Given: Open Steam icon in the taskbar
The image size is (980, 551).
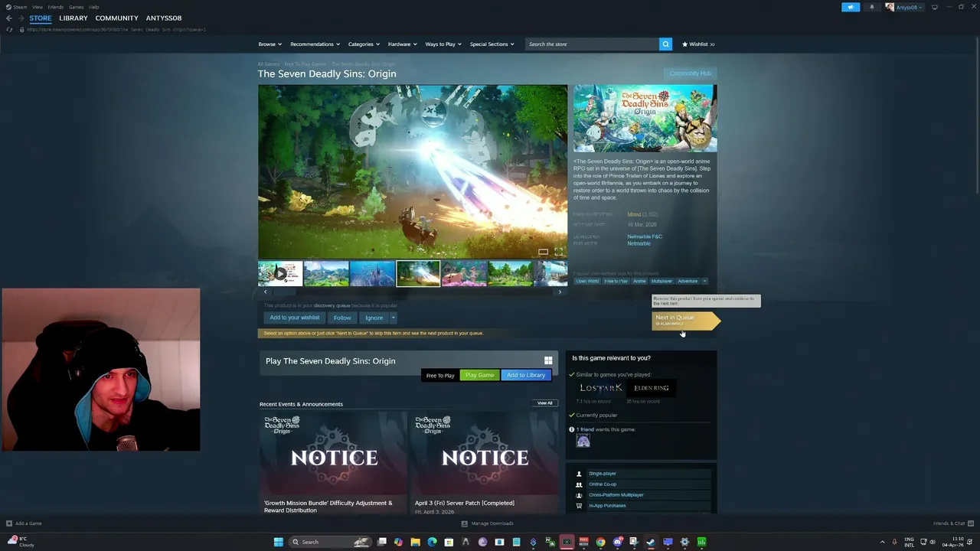Looking at the screenshot, I should pyautogui.click(x=651, y=542).
